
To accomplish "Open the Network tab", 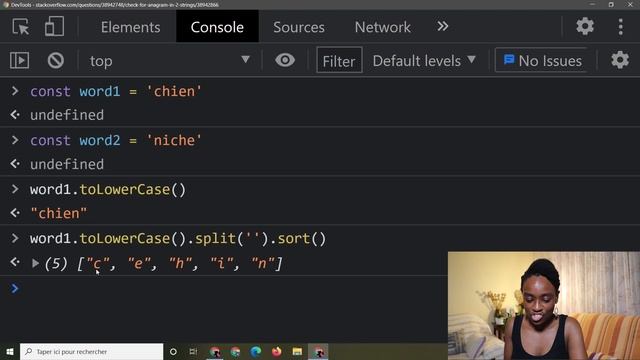I will (x=382, y=27).
